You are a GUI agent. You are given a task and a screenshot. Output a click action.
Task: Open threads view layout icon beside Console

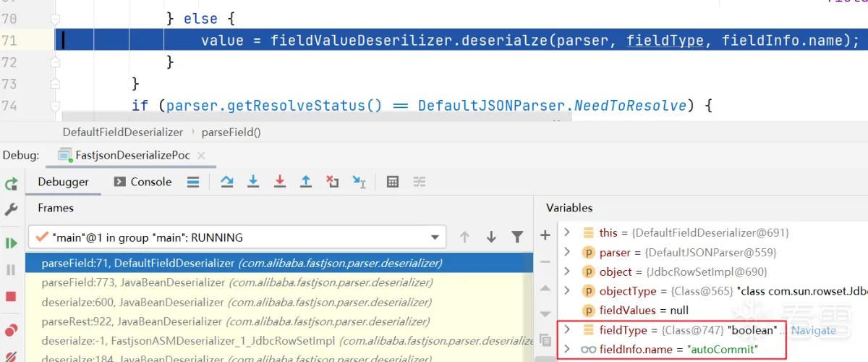pos(193,182)
